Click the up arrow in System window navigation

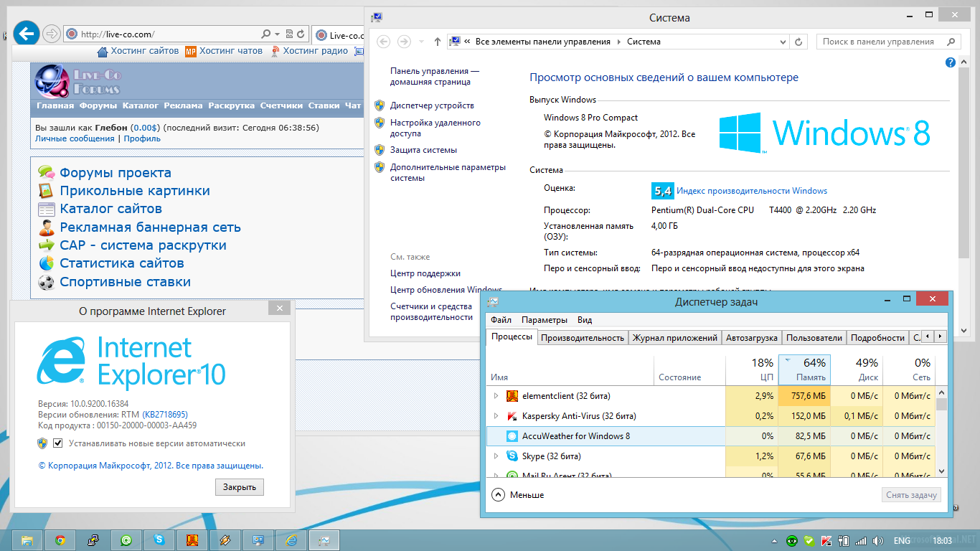[438, 42]
